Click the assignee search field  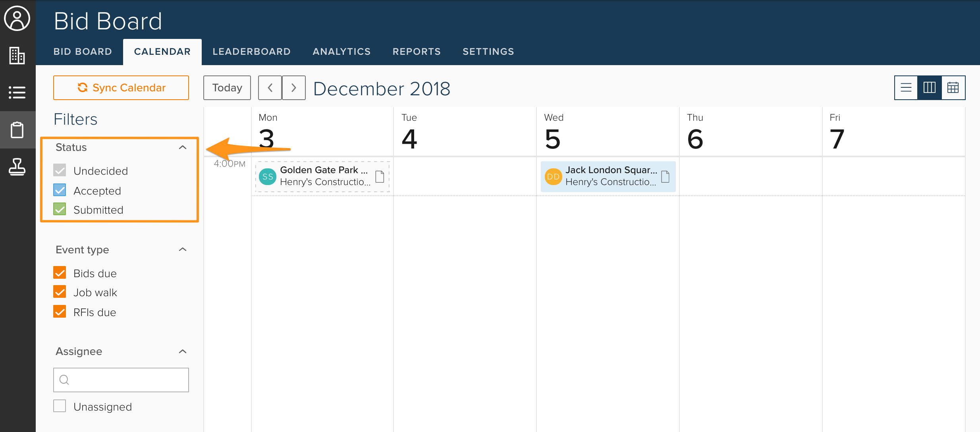pos(121,380)
